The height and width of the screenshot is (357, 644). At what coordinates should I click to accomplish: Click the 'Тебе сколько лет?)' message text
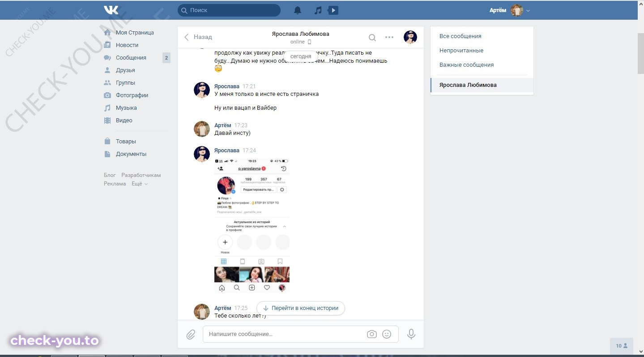pos(240,316)
